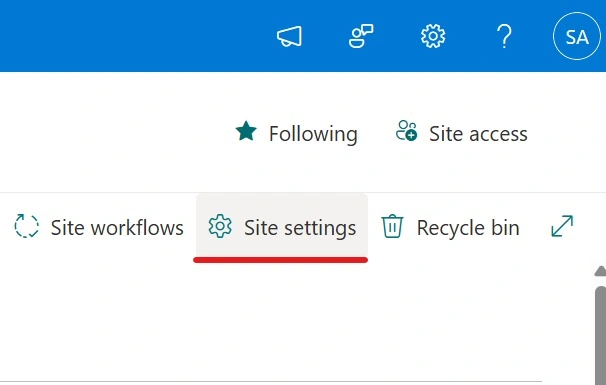This screenshot has height=385, width=606.
Task: Open the SA account avatar
Action: click(x=577, y=36)
